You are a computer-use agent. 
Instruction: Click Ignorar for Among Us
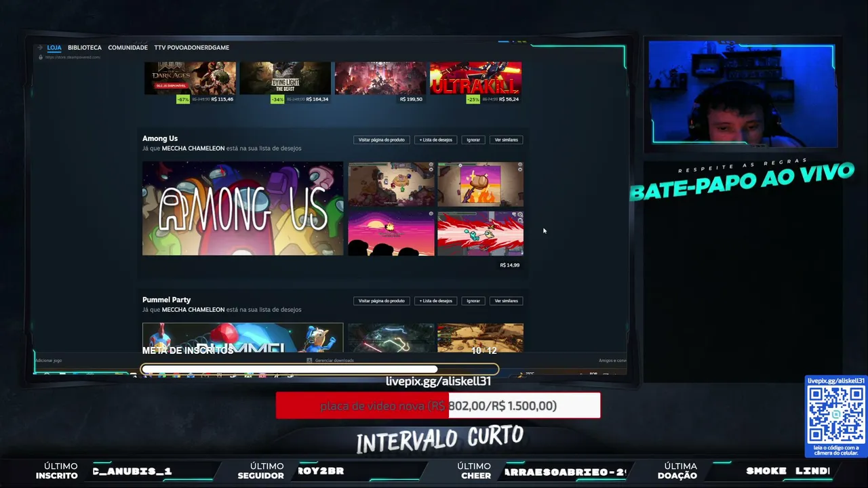[473, 140]
